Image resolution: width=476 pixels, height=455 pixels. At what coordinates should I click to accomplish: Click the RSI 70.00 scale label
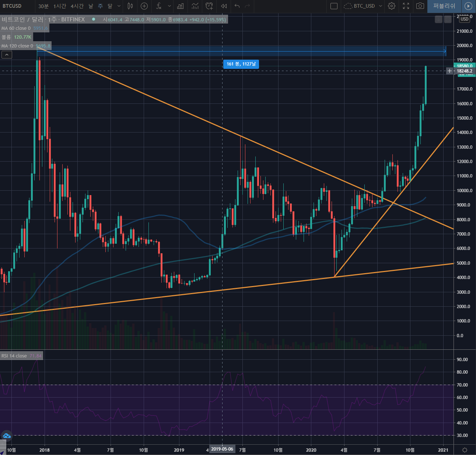462,385
